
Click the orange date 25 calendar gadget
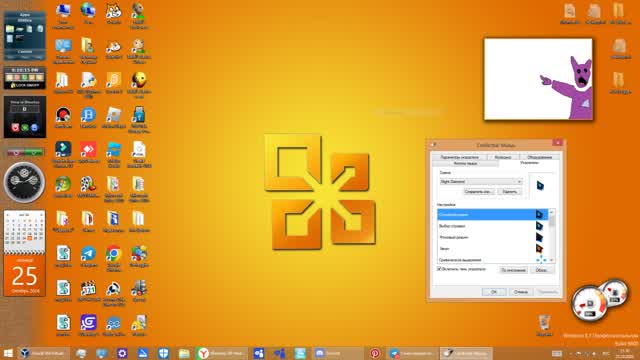[x=24, y=276]
